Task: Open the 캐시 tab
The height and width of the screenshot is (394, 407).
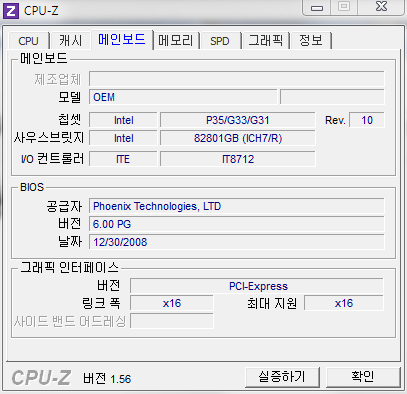Action: [x=70, y=41]
